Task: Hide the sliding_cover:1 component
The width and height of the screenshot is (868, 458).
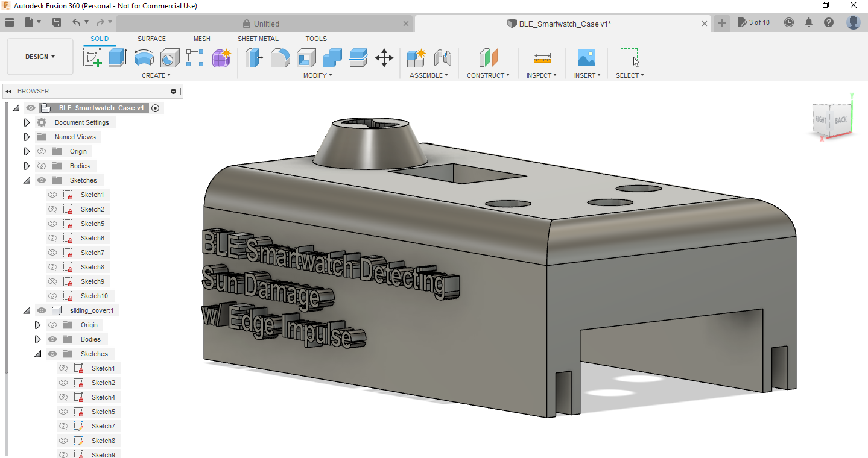Action: (x=42, y=310)
